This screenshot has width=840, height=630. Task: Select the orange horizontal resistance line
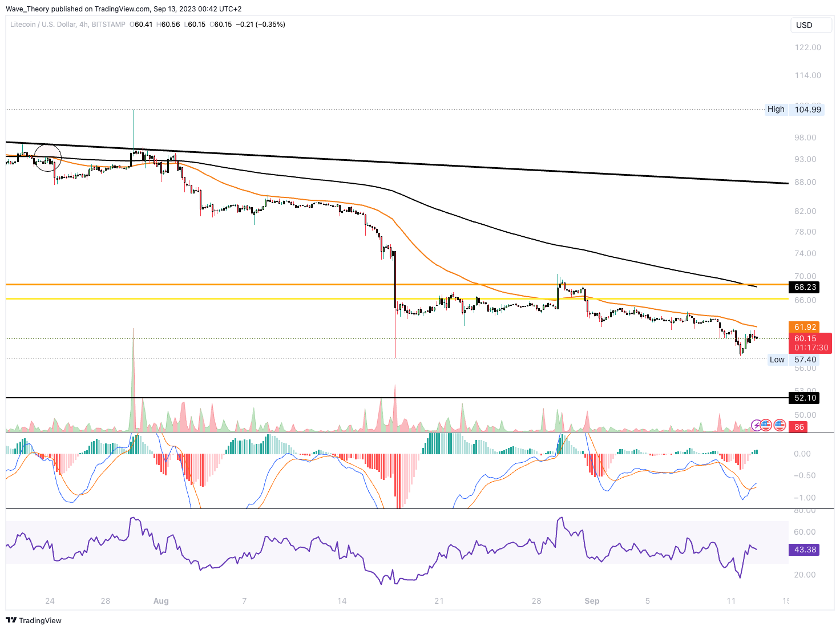[397, 284]
